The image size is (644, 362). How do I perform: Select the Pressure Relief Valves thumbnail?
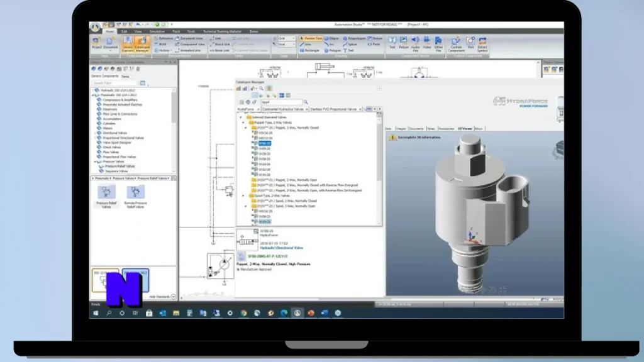point(106,197)
